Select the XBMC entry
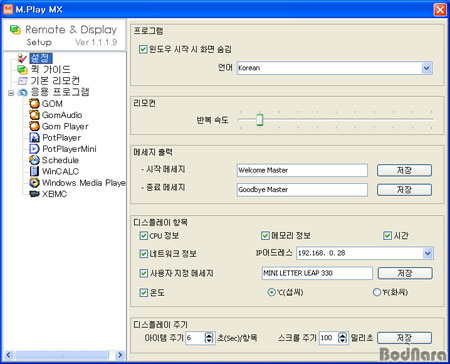This screenshot has height=364, width=450. (x=54, y=194)
